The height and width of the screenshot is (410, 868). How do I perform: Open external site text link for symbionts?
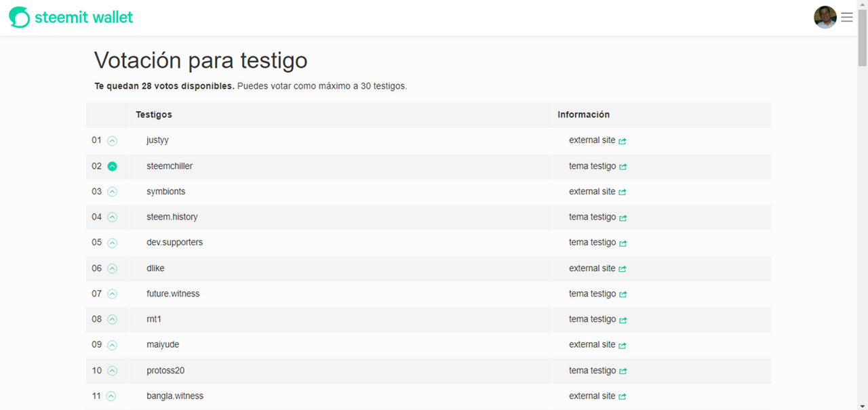[592, 192]
